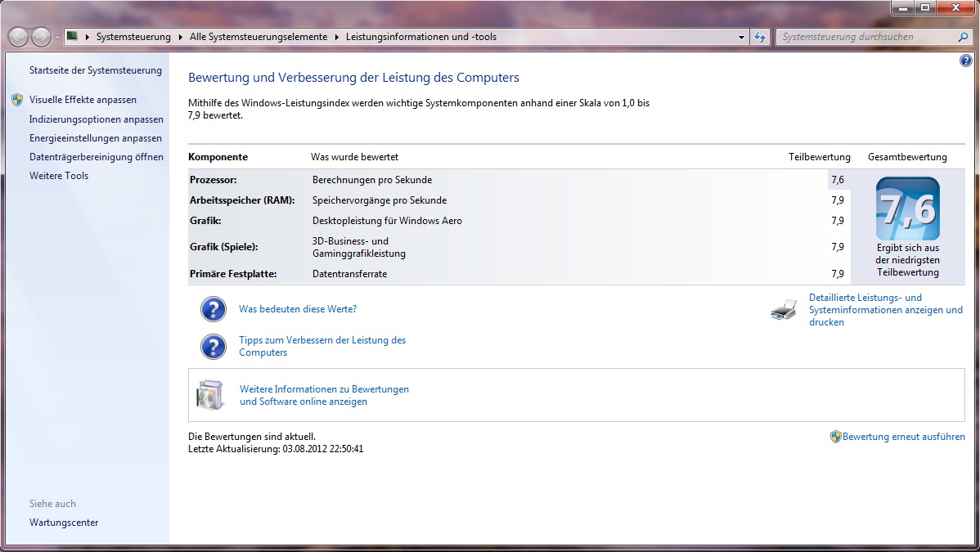Minimize the Control Panel window
This screenshot has height=552, width=980.
tap(902, 7)
